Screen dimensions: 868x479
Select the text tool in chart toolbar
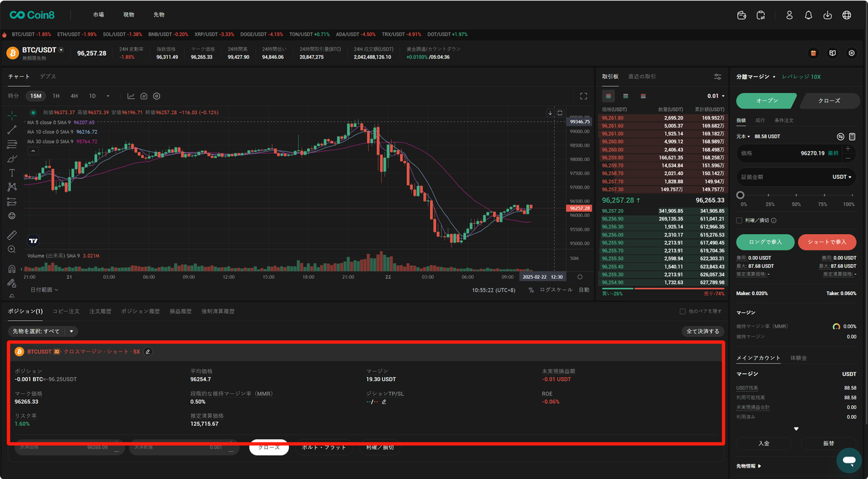[x=12, y=173]
